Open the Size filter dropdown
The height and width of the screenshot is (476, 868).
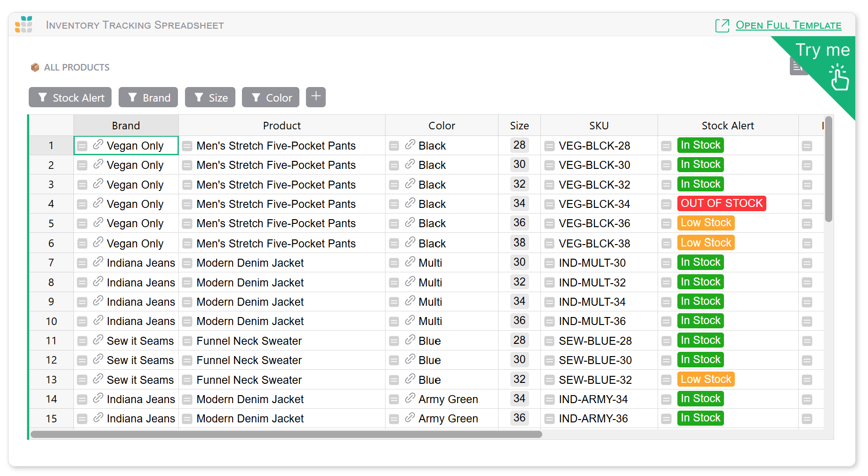210,97
